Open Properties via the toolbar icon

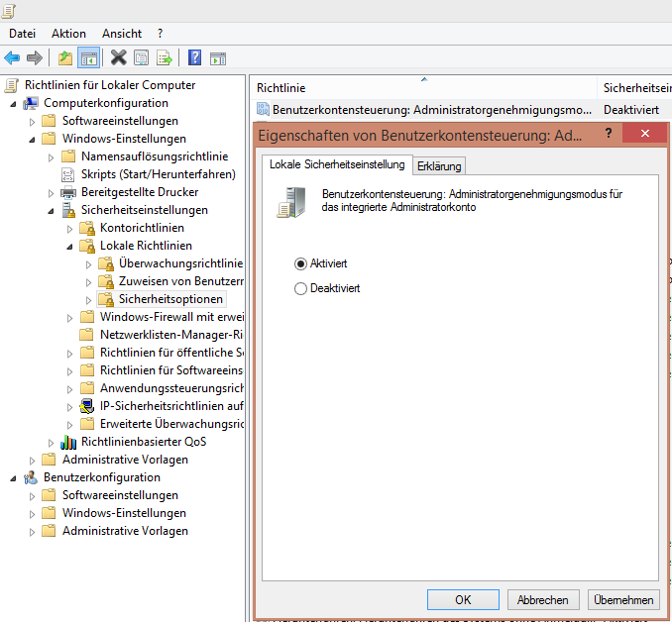tap(141, 58)
